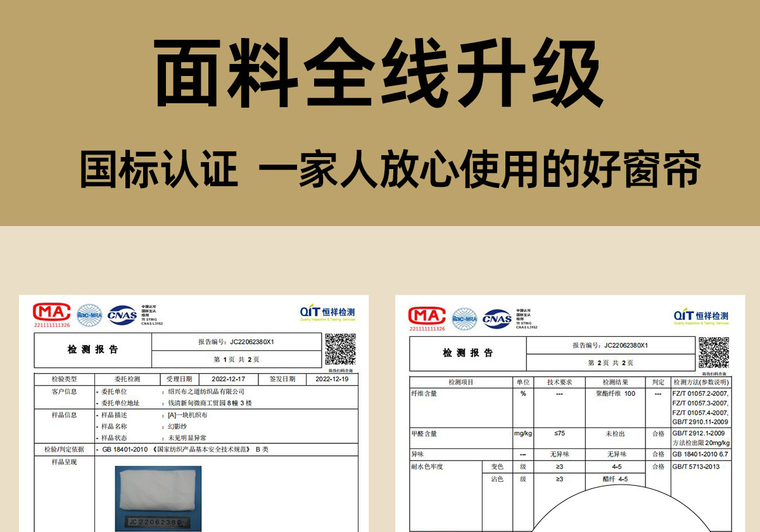Click the 样品信息 row label

coord(64,415)
